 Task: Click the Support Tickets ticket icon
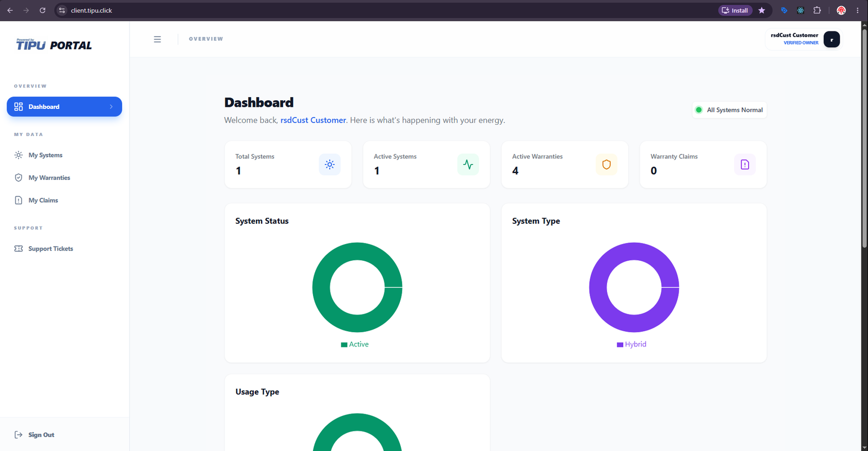click(18, 249)
